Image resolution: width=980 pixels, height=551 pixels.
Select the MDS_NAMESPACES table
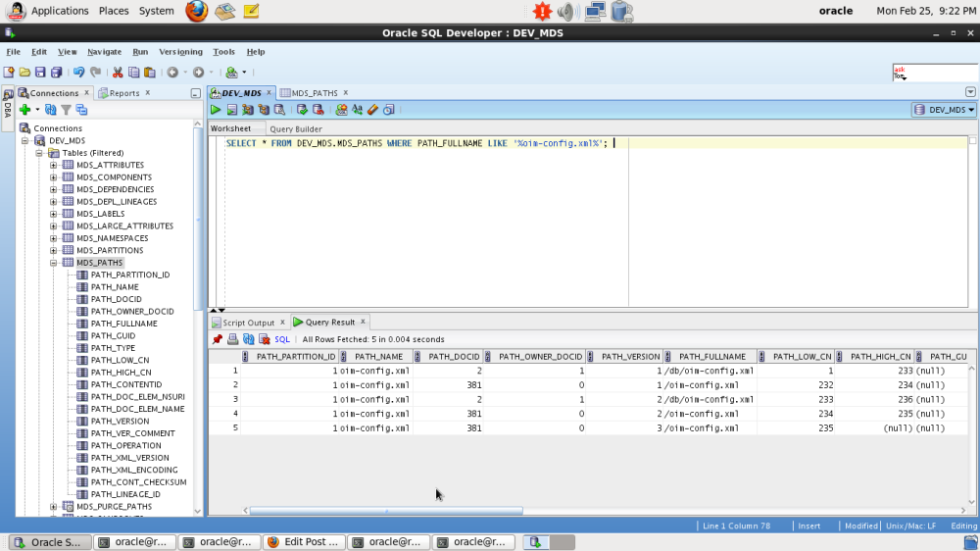pos(113,238)
